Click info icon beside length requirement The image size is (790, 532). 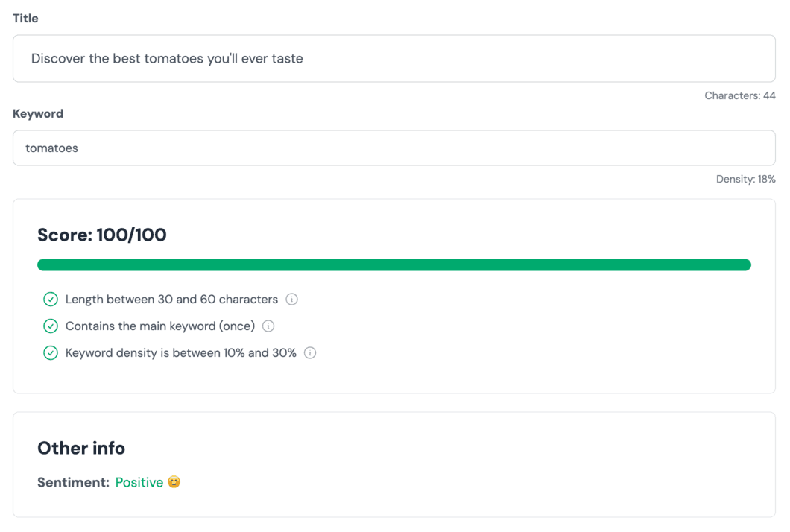[292, 300]
